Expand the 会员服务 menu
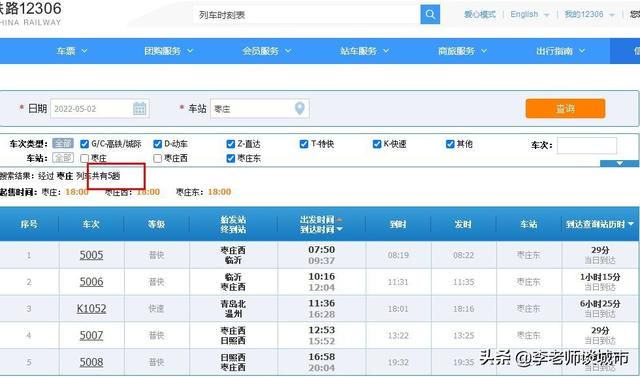The width and height of the screenshot is (640, 377). (x=267, y=51)
